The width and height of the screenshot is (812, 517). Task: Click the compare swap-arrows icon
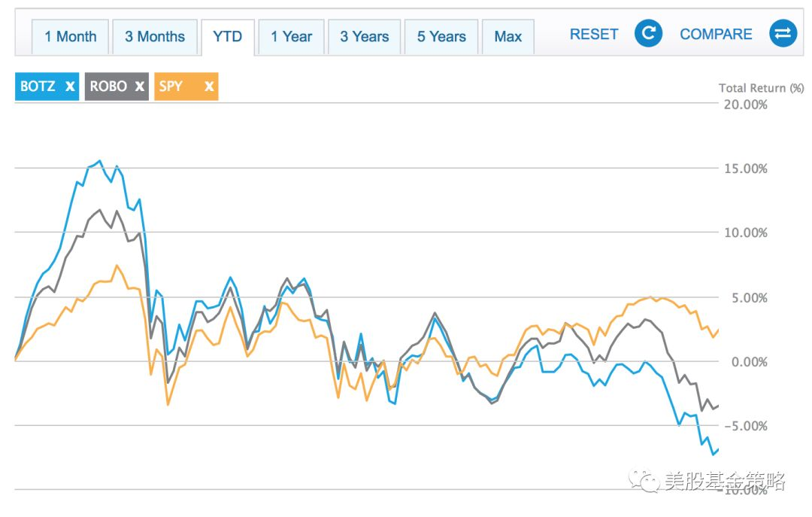pos(783,34)
